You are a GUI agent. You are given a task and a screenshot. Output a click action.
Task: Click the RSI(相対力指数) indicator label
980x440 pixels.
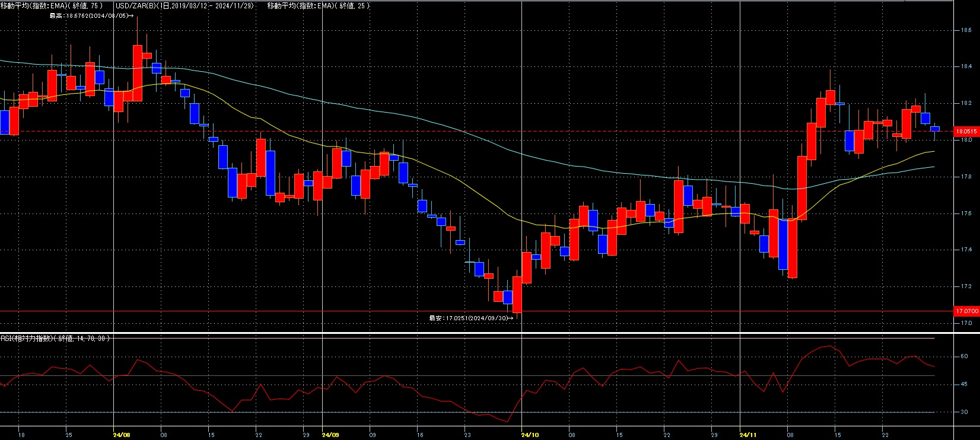pyautogui.click(x=55, y=338)
